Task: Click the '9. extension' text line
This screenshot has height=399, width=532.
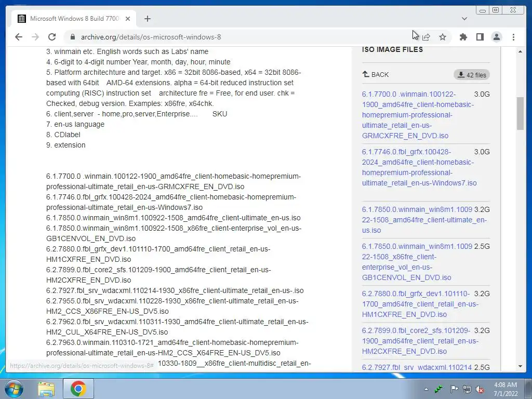Action: click(66, 145)
